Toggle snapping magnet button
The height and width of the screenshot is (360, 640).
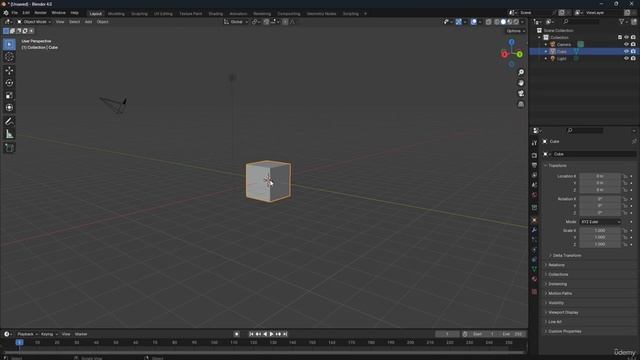pyautogui.click(x=266, y=22)
